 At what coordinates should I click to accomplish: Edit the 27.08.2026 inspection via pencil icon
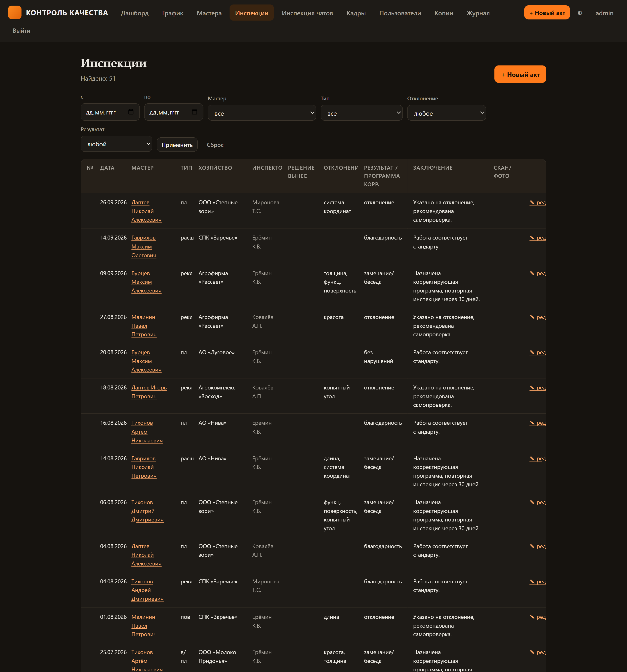pos(532,317)
